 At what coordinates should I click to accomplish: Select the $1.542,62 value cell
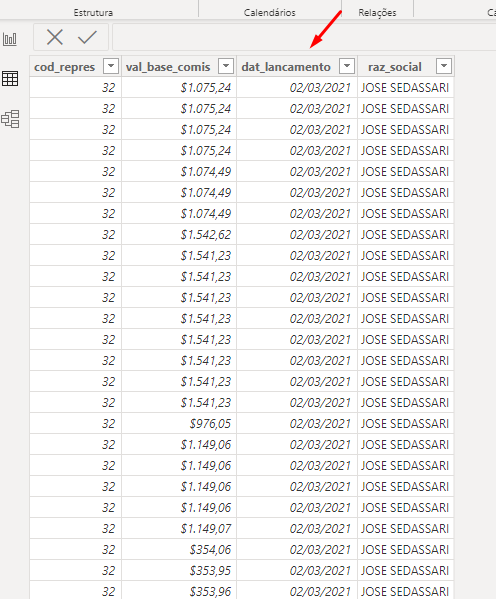coord(179,234)
